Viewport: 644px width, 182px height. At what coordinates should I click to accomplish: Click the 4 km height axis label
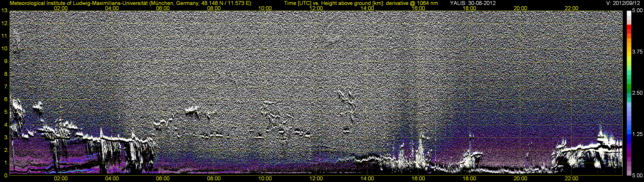[6, 125]
